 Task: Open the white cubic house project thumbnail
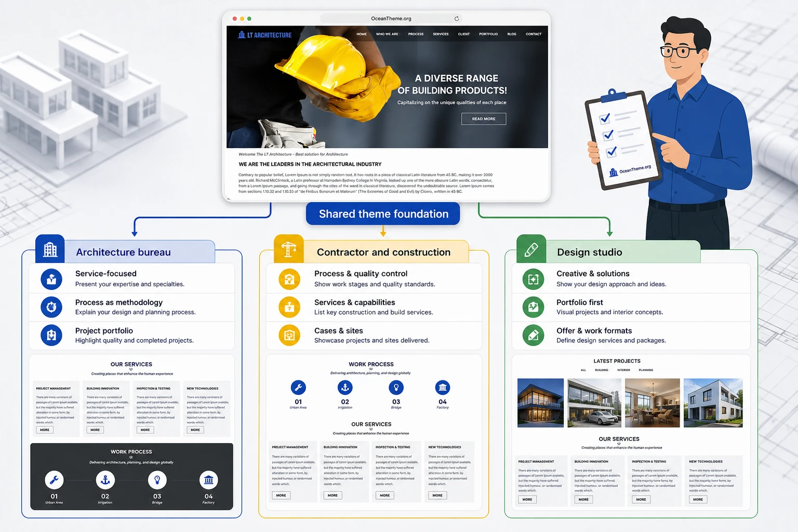tap(713, 403)
